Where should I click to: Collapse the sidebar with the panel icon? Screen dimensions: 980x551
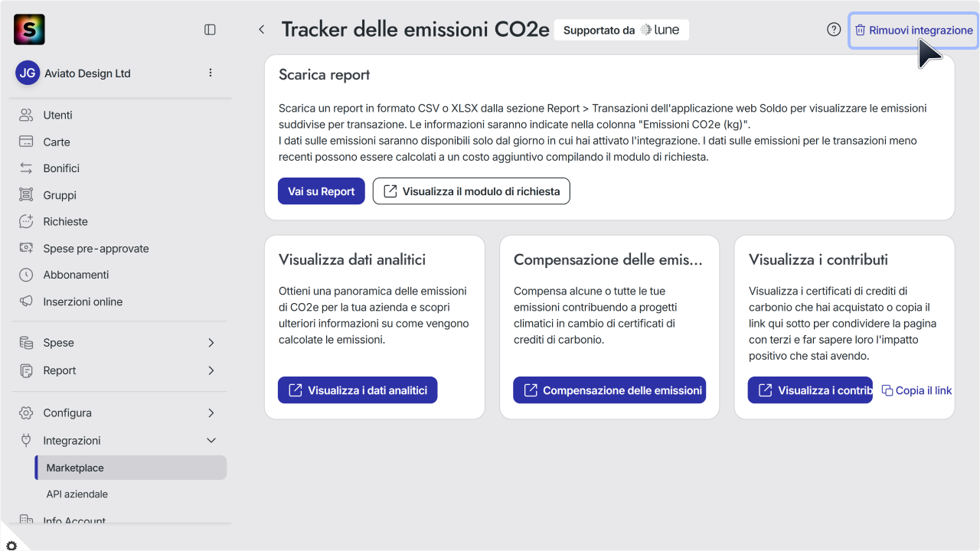point(210,29)
